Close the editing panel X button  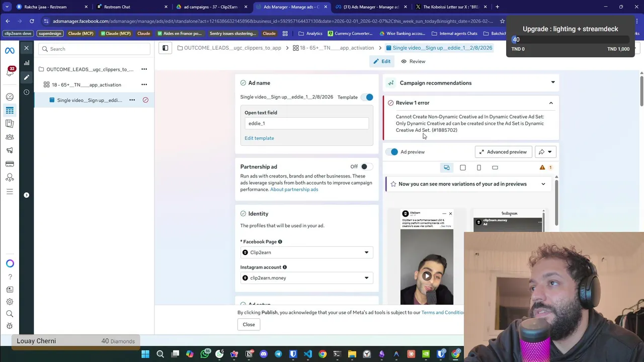coord(27,48)
